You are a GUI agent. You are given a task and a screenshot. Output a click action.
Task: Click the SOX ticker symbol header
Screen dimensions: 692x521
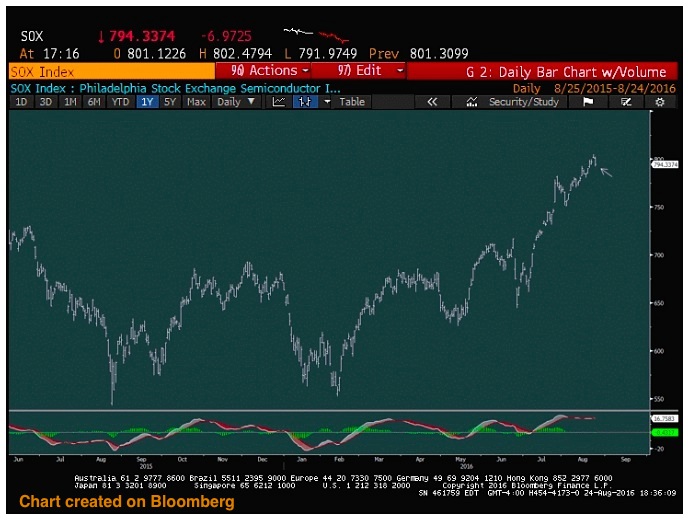[32, 36]
